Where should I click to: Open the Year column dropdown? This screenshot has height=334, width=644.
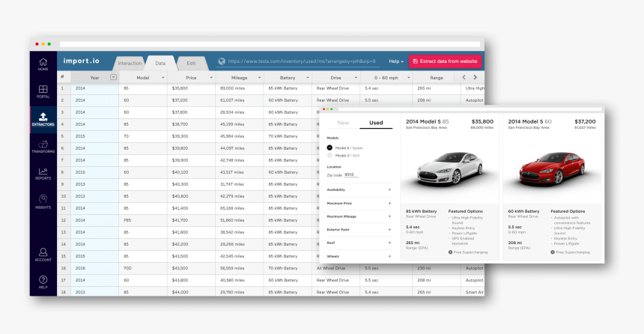tap(113, 77)
